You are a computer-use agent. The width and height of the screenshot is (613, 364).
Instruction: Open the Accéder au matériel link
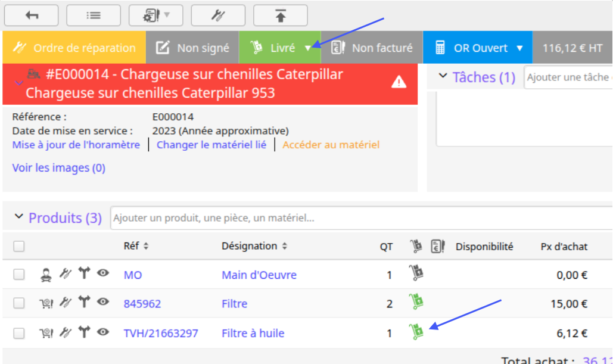pyautogui.click(x=331, y=145)
